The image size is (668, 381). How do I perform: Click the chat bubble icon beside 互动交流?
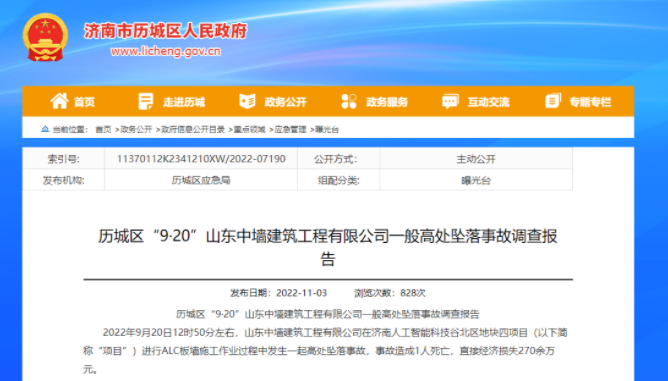[x=450, y=101]
